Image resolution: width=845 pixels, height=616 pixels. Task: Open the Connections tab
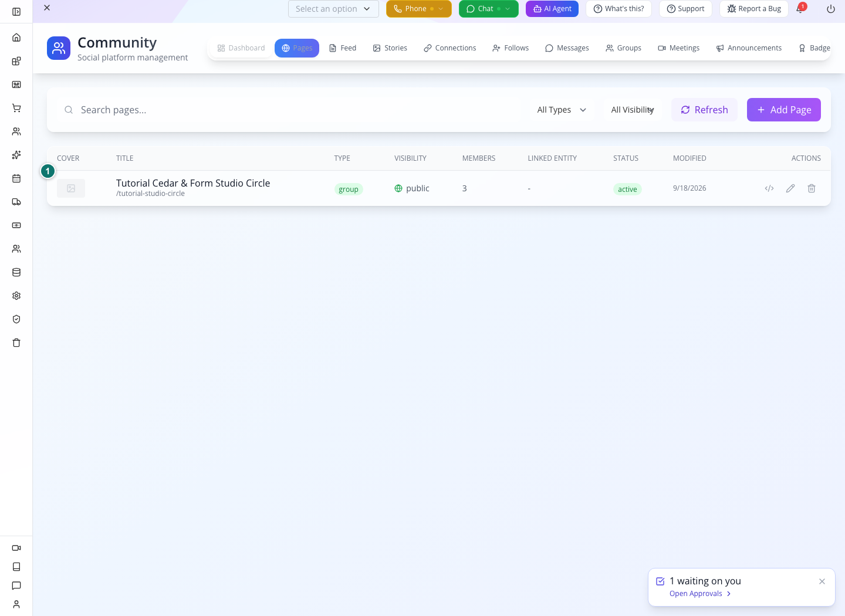(450, 48)
